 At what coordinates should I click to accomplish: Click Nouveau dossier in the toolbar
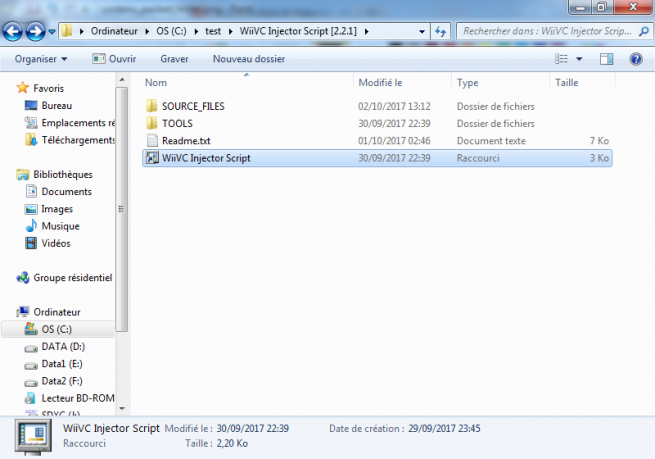point(249,59)
